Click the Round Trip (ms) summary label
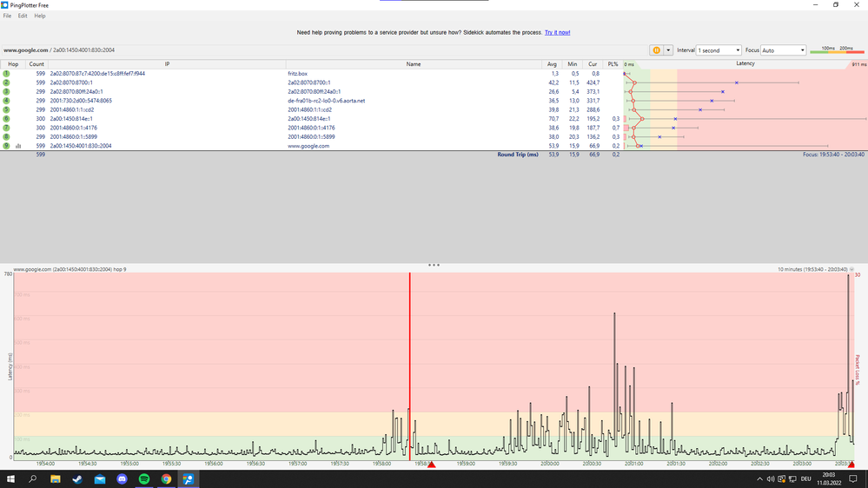Viewport: 868px width, 488px height. click(x=518, y=155)
